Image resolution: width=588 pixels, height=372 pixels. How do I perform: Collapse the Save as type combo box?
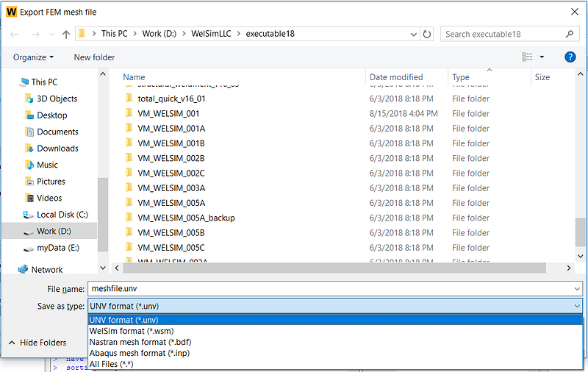(x=577, y=306)
